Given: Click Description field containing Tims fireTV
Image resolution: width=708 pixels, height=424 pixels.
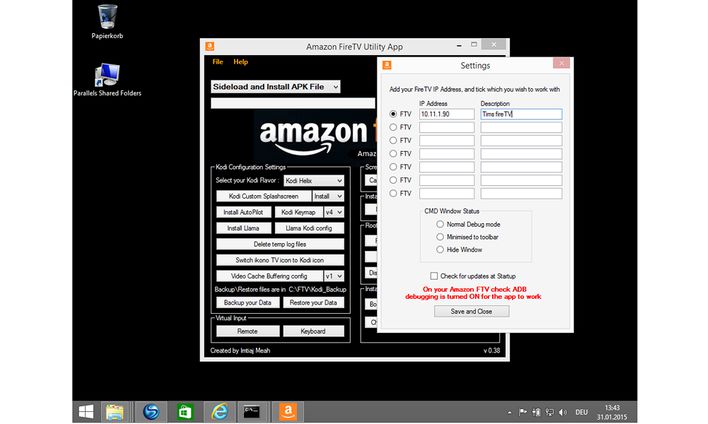Looking at the screenshot, I should point(521,114).
